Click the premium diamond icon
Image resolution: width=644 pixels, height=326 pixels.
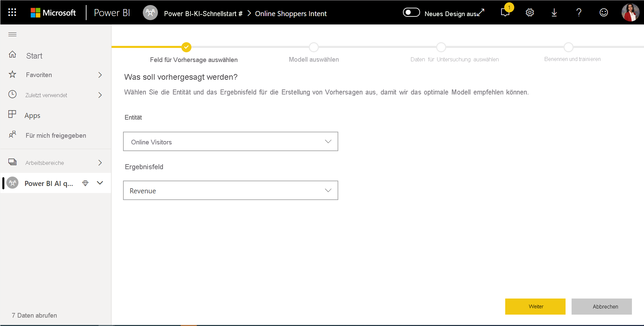tap(85, 183)
